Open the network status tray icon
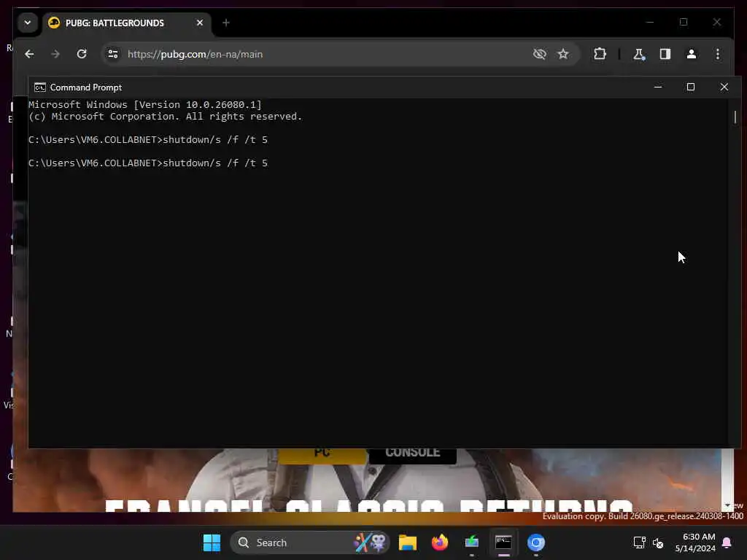This screenshot has width=747, height=560. click(x=639, y=542)
